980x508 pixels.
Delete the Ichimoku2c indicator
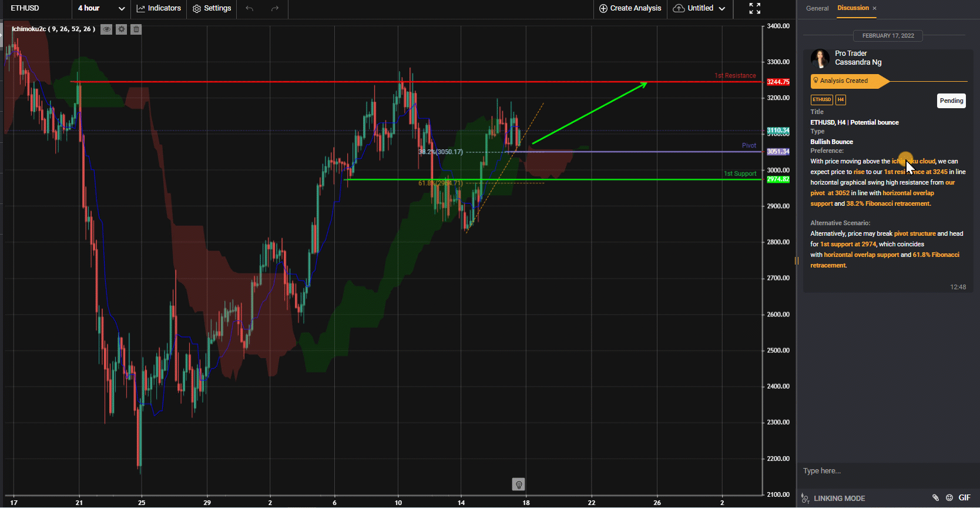(x=136, y=29)
